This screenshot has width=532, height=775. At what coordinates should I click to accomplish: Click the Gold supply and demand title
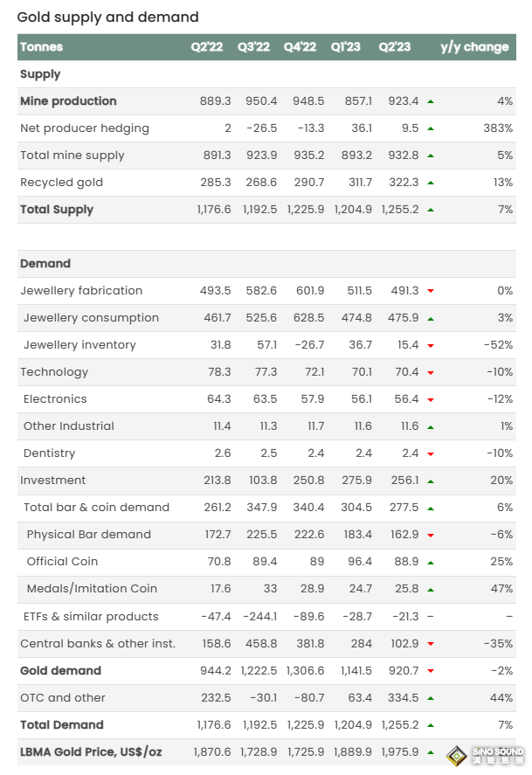108,17
